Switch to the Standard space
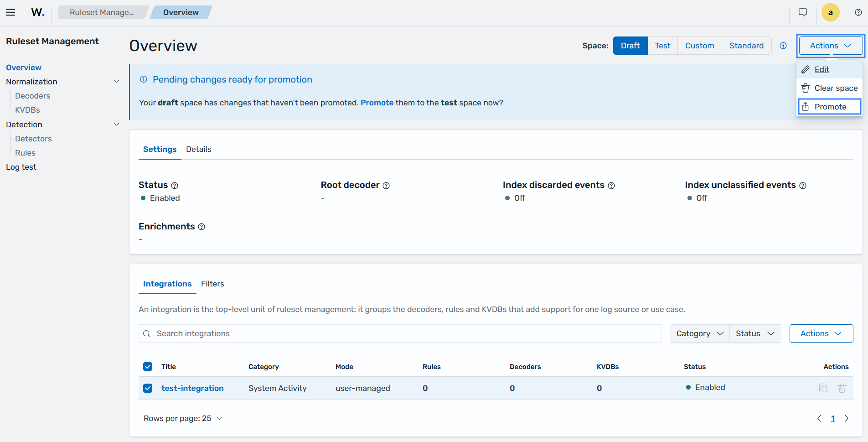 tap(747, 46)
